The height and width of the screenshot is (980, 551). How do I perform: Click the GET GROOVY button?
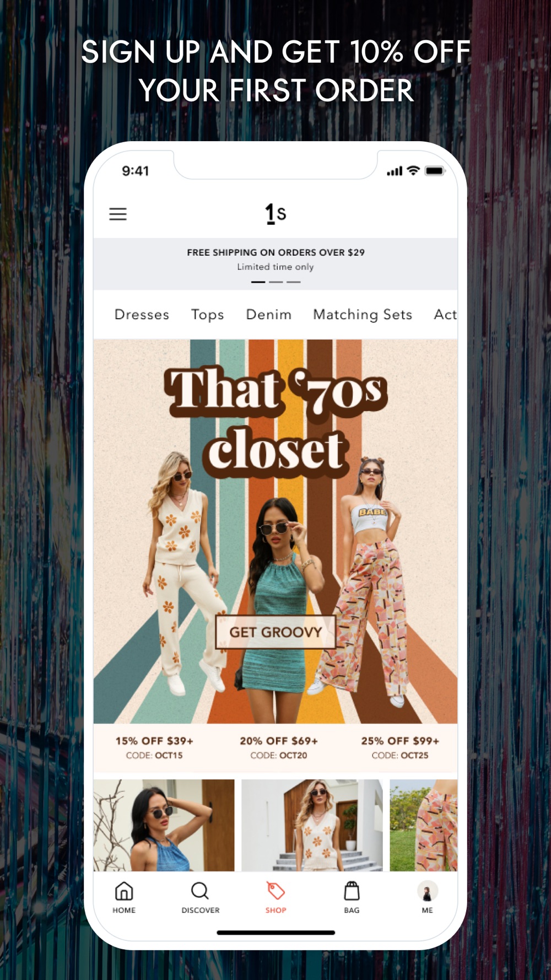tap(275, 632)
